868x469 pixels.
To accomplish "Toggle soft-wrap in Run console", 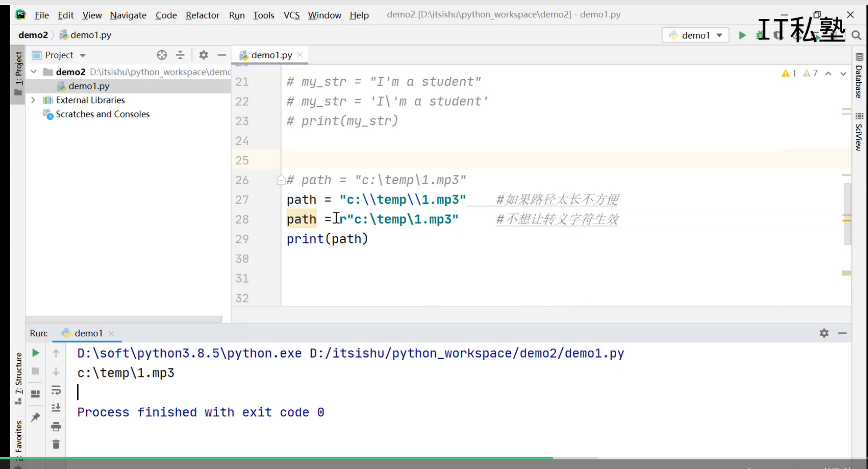I will (x=56, y=390).
